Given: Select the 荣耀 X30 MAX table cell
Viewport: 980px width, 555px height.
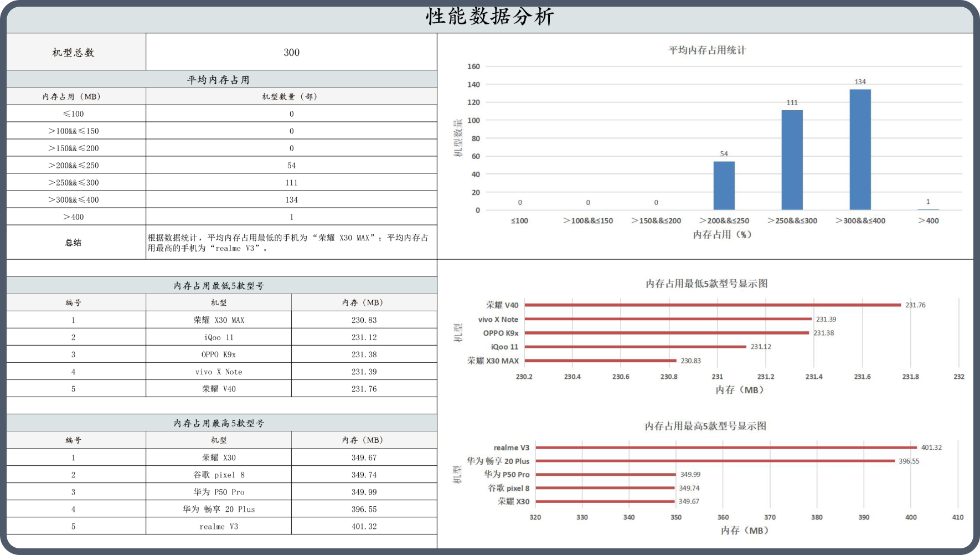Looking at the screenshot, I should [219, 320].
